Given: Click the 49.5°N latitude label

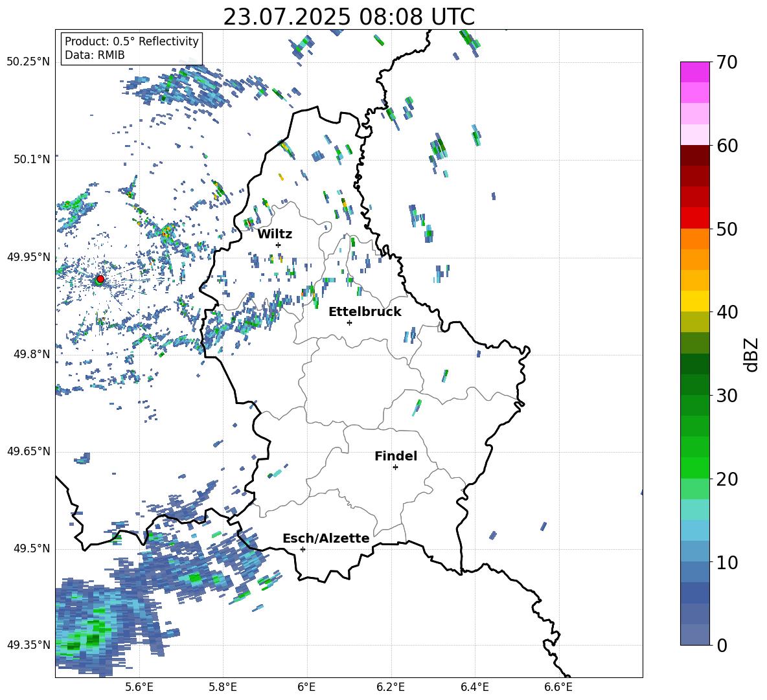Looking at the screenshot, I should 32,548.
